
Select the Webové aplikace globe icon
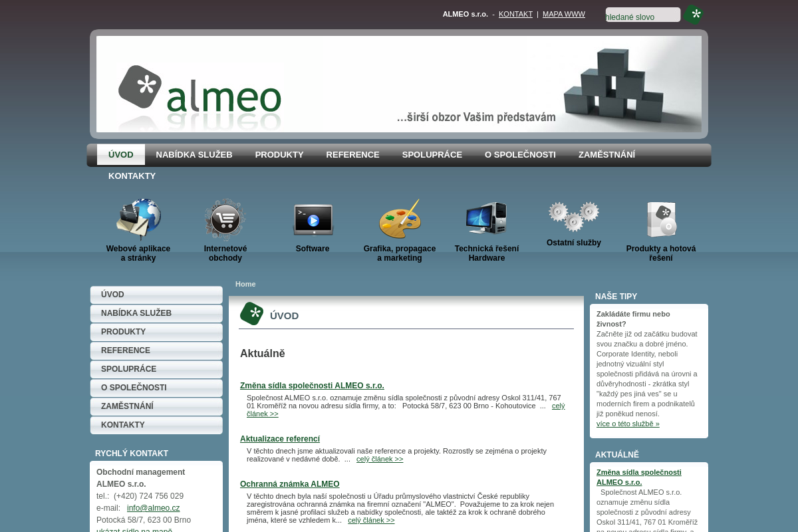coord(138,219)
